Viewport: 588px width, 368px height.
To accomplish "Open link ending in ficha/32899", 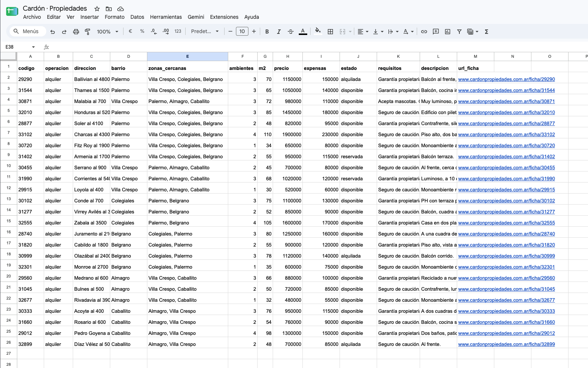I will [506, 344].
